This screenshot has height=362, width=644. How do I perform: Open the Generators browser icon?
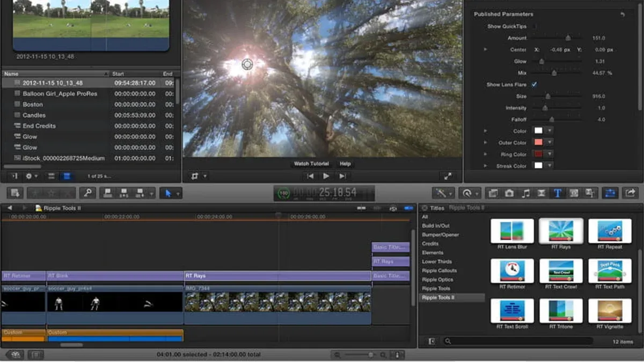coord(574,193)
